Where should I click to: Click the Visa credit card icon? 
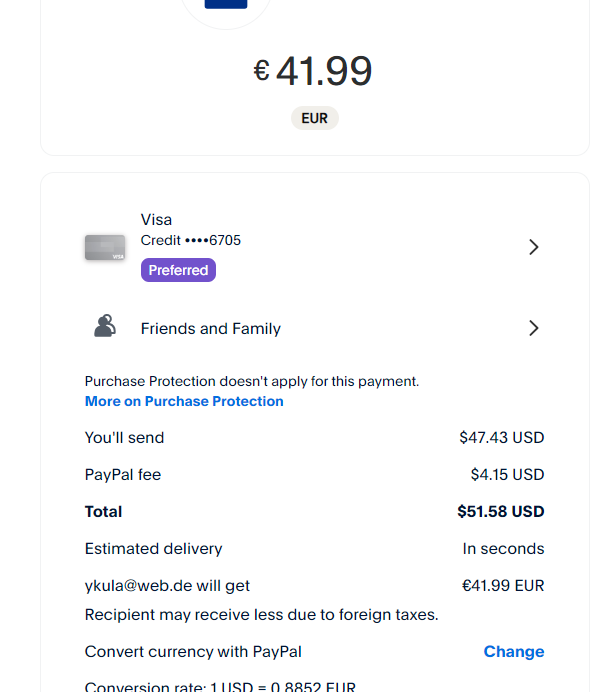pyautogui.click(x=105, y=247)
